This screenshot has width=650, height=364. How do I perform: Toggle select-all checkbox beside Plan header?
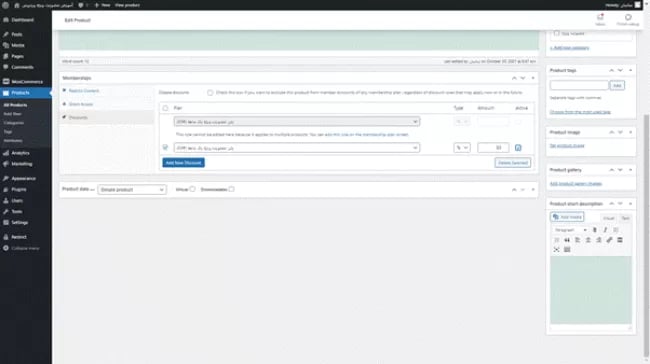[165, 108]
